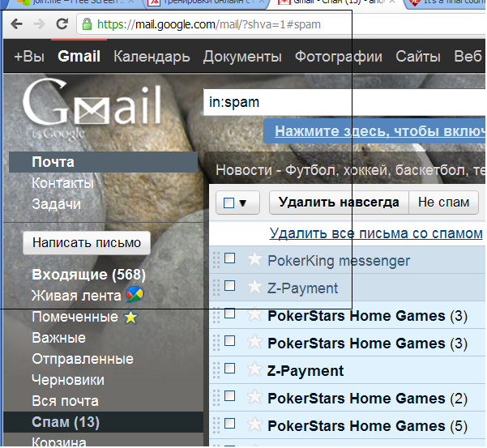Switch to the Тренировки онлайн tab
Viewport: 487px width, 448px height.
tap(207, 2)
